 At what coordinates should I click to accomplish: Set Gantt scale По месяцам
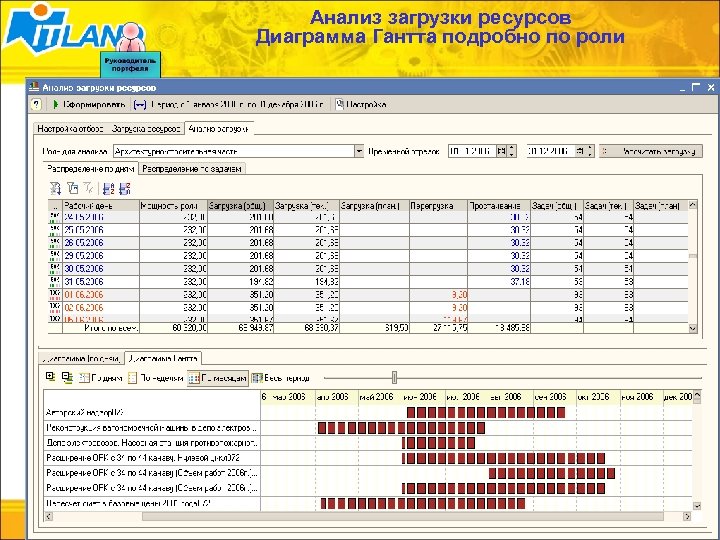pyautogui.click(x=218, y=378)
